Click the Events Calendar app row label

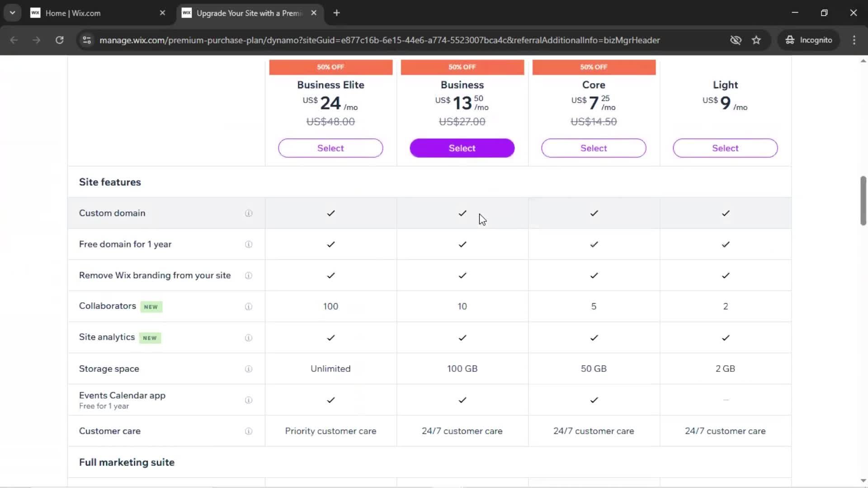pos(122,395)
